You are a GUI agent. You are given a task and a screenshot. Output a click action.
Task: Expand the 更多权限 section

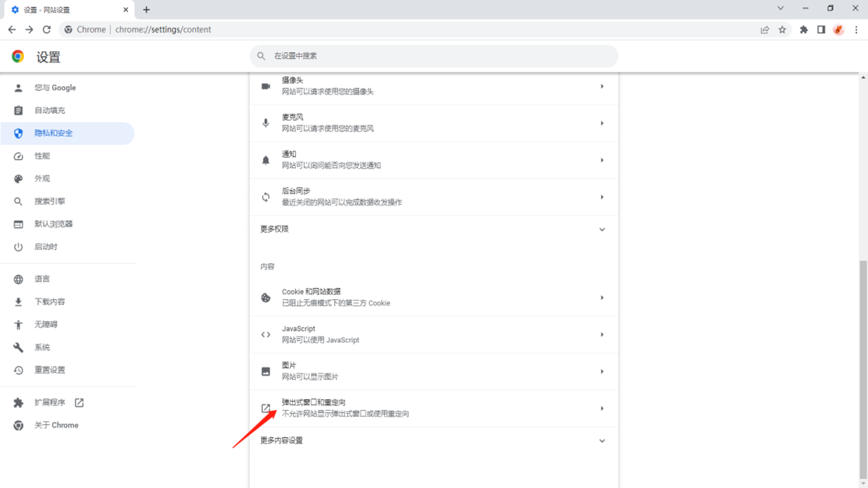(434, 229)
